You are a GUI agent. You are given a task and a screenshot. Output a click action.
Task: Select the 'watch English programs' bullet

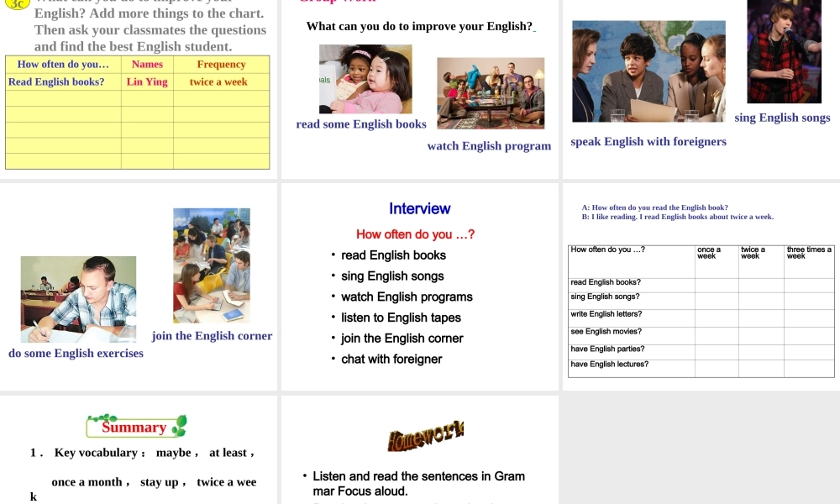(407, 297)
